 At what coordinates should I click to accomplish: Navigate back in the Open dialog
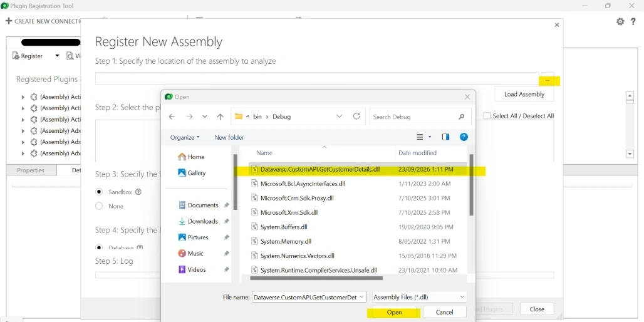(172, 117)
